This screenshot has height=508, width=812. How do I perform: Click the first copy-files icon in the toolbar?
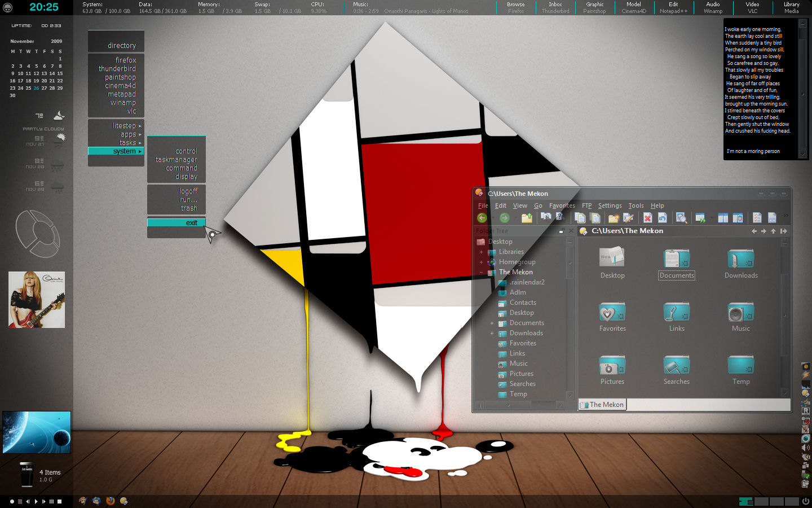580,218
